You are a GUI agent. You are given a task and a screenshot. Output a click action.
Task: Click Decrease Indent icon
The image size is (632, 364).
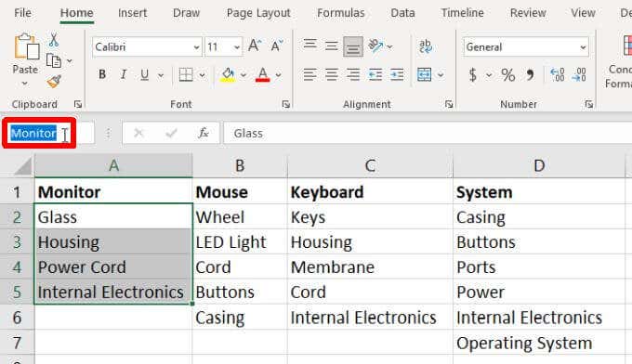[375, 74]
